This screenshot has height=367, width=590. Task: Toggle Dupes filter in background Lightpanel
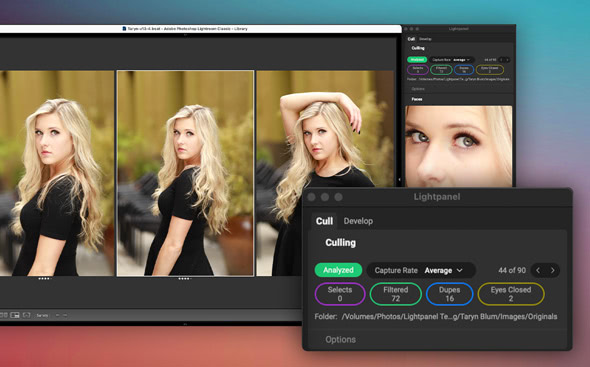464,70
